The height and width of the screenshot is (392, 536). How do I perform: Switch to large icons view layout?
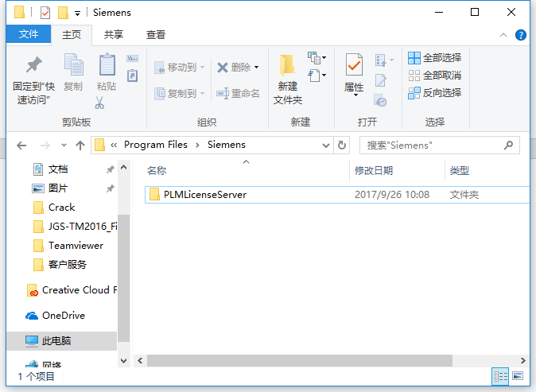(x=518, y=376)
